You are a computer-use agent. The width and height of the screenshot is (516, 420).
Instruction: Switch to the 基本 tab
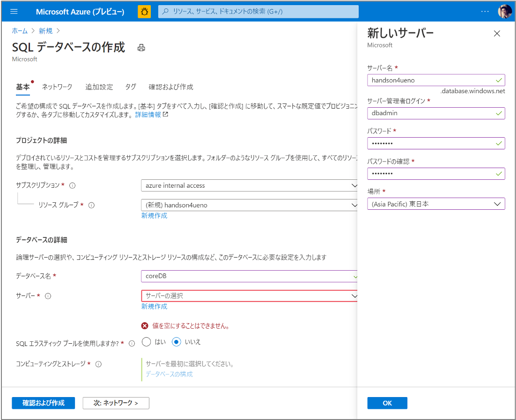tap(22, 87)
